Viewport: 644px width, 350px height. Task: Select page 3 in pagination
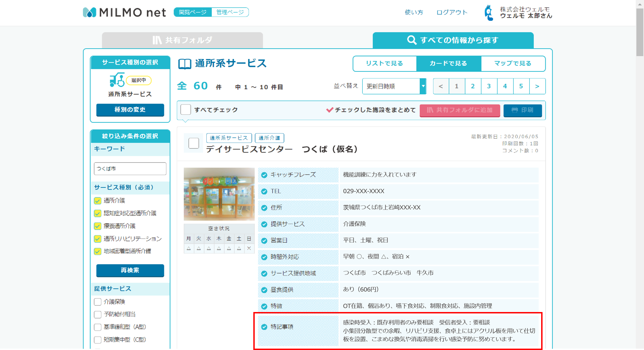489,86
